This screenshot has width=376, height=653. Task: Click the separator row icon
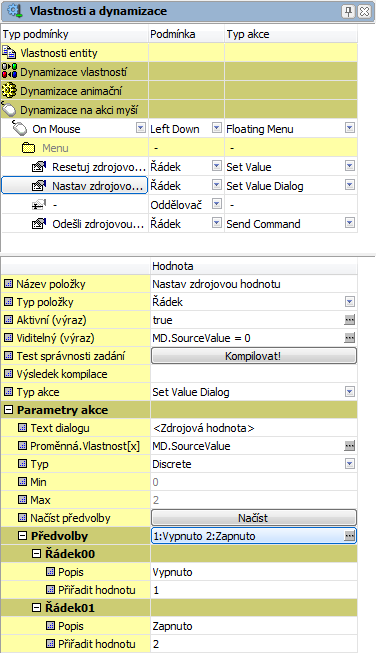39,205
